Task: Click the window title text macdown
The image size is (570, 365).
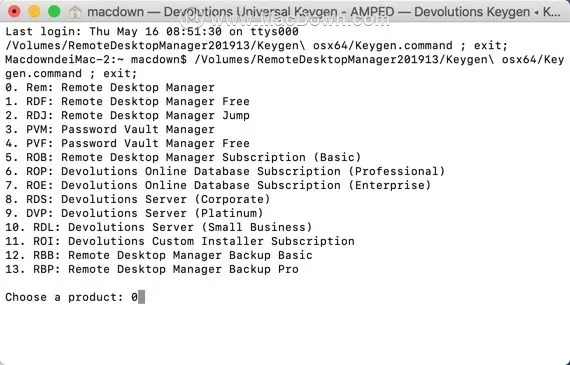Action: (115, 12)
